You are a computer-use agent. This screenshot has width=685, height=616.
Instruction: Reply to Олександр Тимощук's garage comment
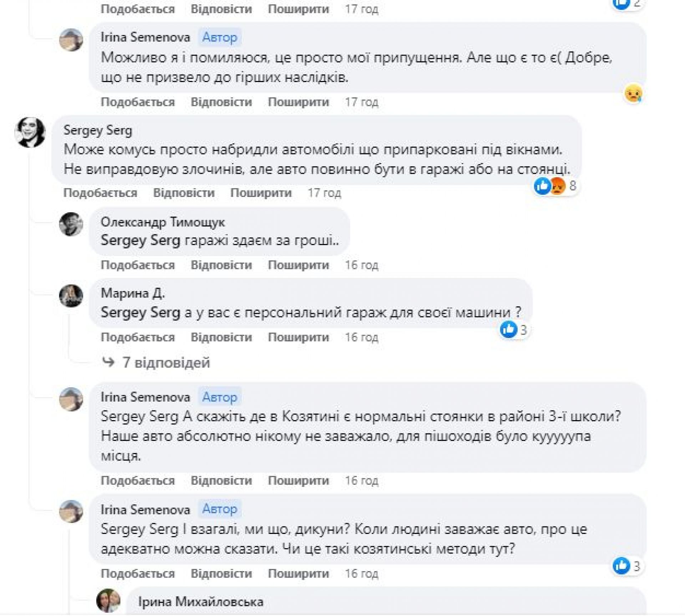(x=221, y=265)
